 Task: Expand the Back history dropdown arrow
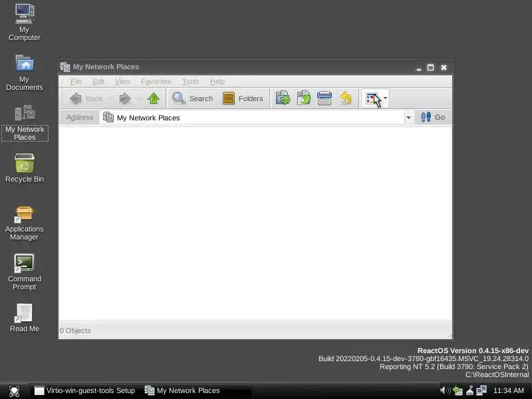(110, 98)
